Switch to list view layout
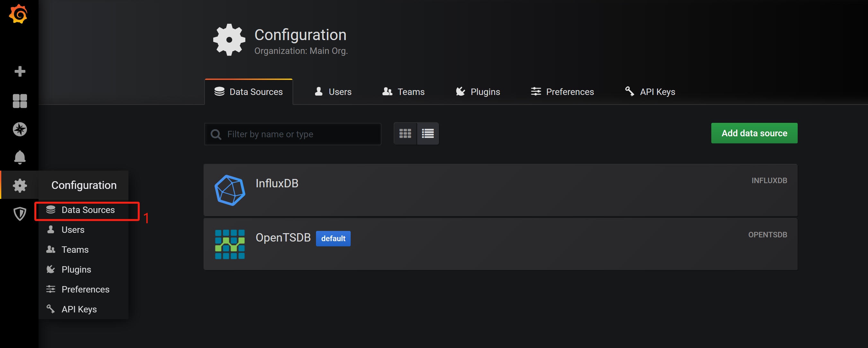 428,134
